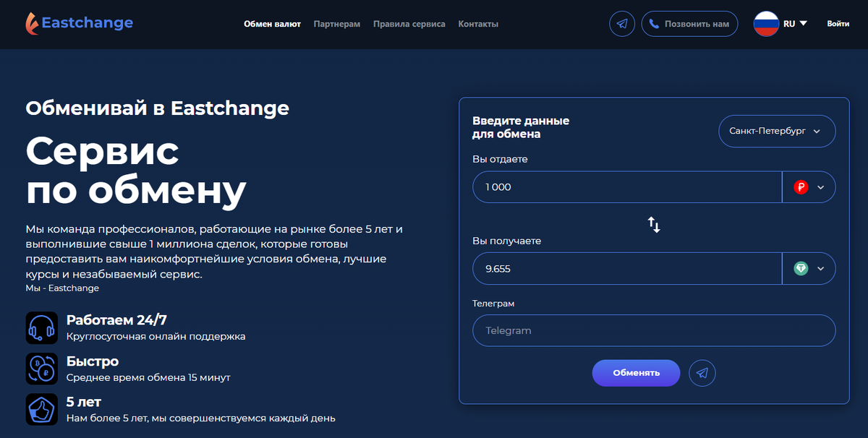Click the paper plane icon beside Обменять
The image size is (868, 438).
click(x=702, y=373)
